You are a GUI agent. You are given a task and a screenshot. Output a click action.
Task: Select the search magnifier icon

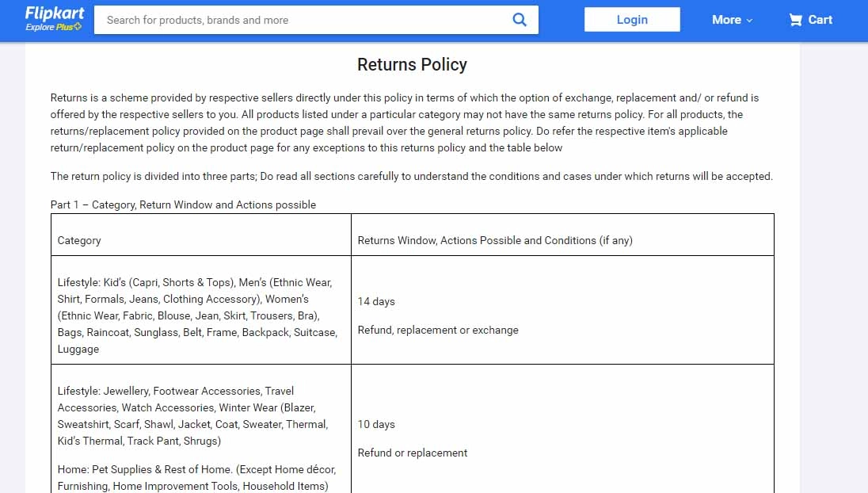click(520, 19)
